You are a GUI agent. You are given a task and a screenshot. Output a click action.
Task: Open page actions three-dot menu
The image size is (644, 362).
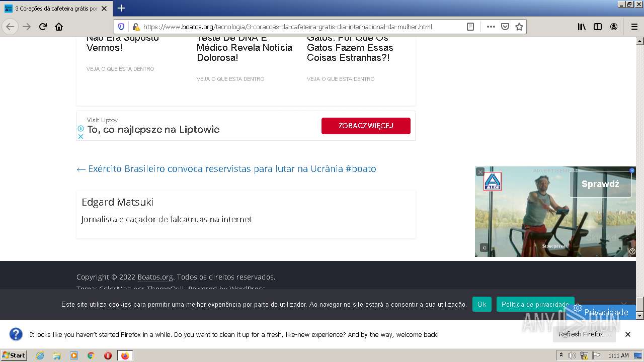(x=491, y=27)
